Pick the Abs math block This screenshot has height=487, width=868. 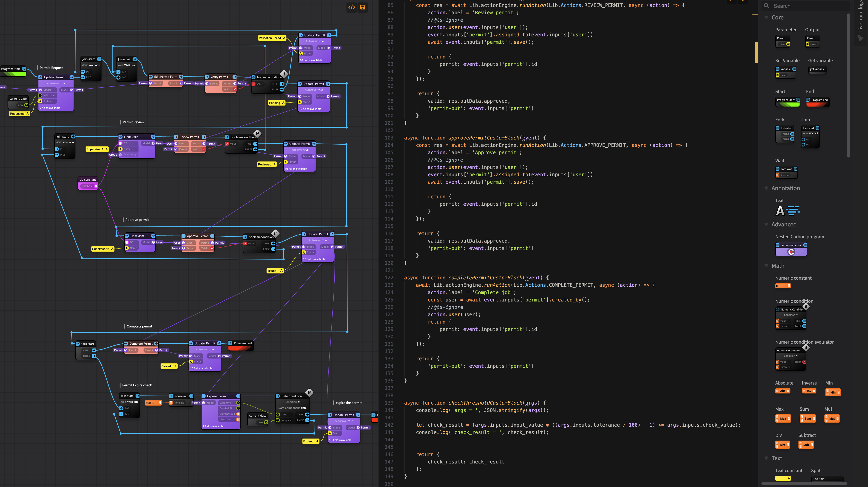pyautogui.click(x=783, y=391)
